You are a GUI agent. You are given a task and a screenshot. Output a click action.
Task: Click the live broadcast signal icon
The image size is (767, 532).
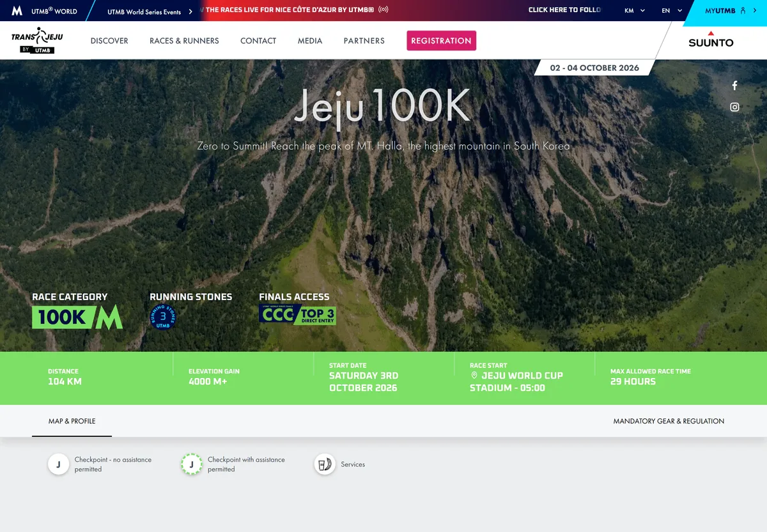[x=383, y=10]
